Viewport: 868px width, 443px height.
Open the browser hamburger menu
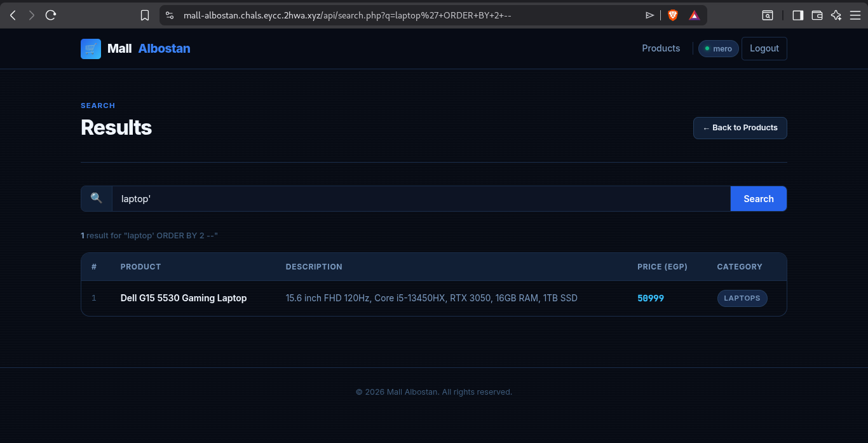coord(855,15)
